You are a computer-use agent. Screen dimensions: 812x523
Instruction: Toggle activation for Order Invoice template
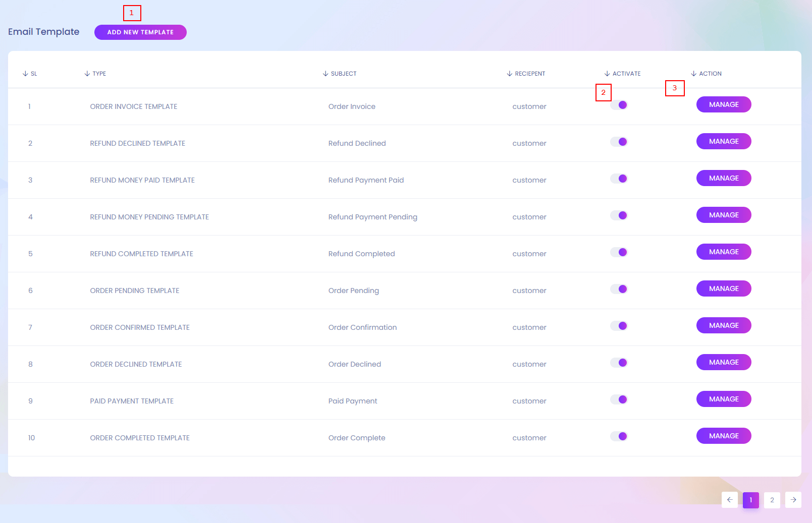[x=619, y=105]
